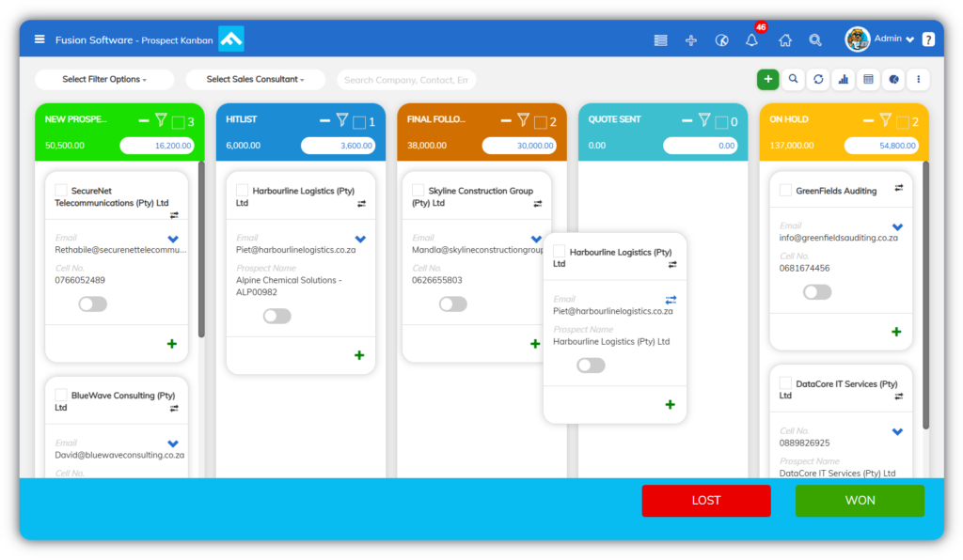Click the FINAL FOLLO column title
This screenshot has width=963, height=560.
tap(436, 119)
